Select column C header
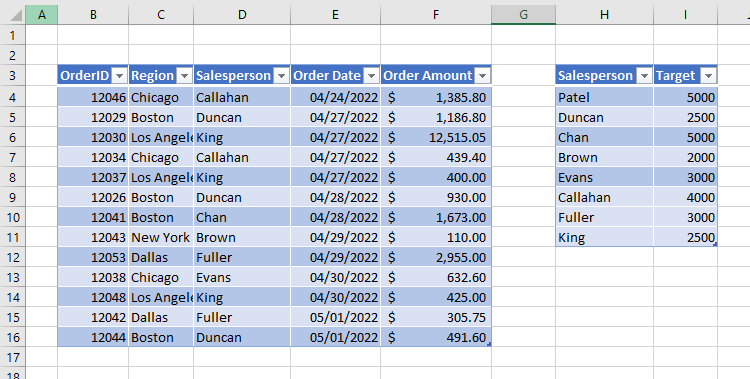 click(161, 15)
